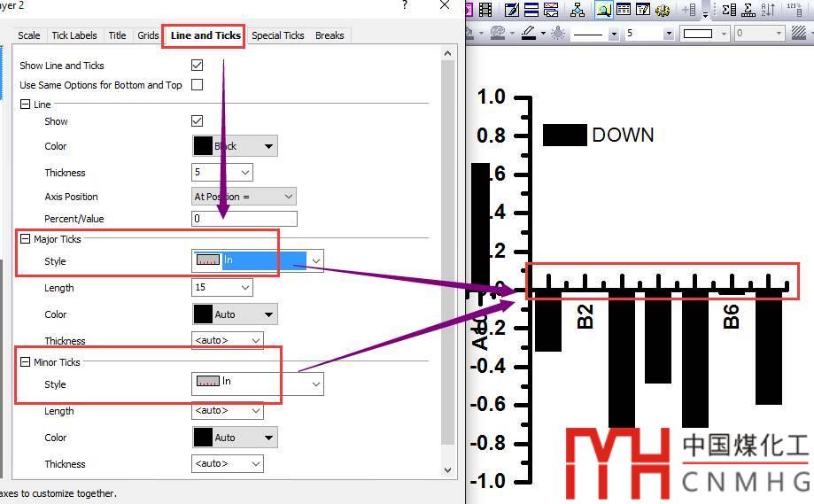
Task: Collapse the Major Ticks section
Action: (x=25, y=239)
